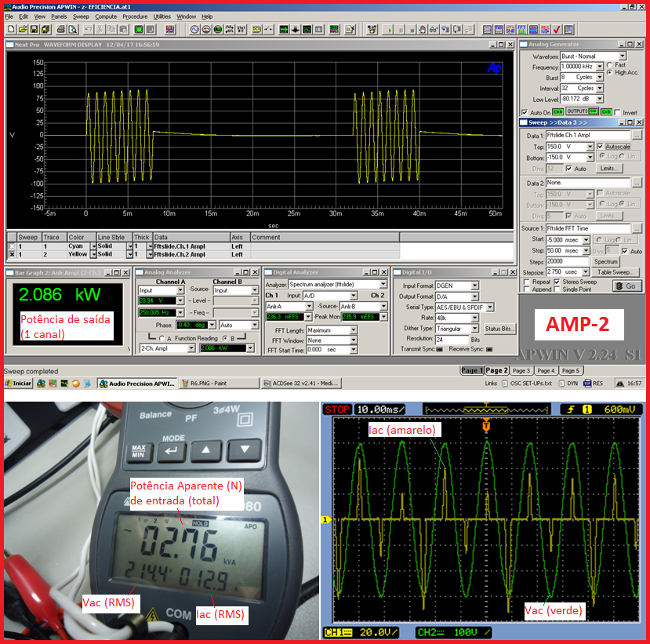Expand the Waveform dropdown in Analog Generator
Screen dimensions: 650x644
623,56
